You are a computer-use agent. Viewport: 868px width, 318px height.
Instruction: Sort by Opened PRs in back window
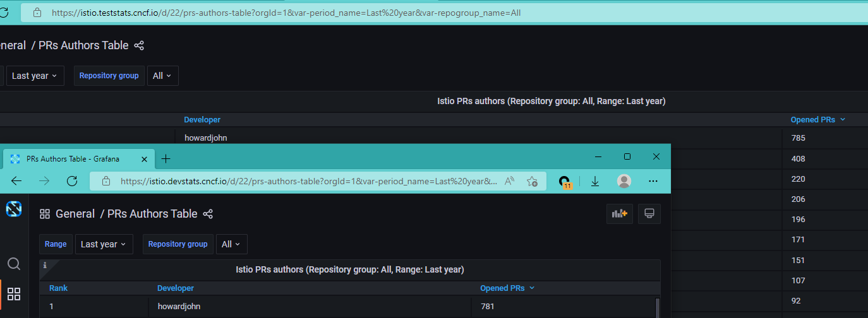[x=817, y=120]
